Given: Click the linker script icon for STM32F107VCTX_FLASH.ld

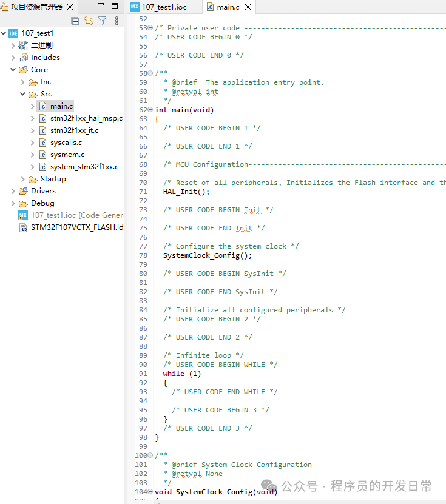Looking at the screenshot, I should point(23,227).
